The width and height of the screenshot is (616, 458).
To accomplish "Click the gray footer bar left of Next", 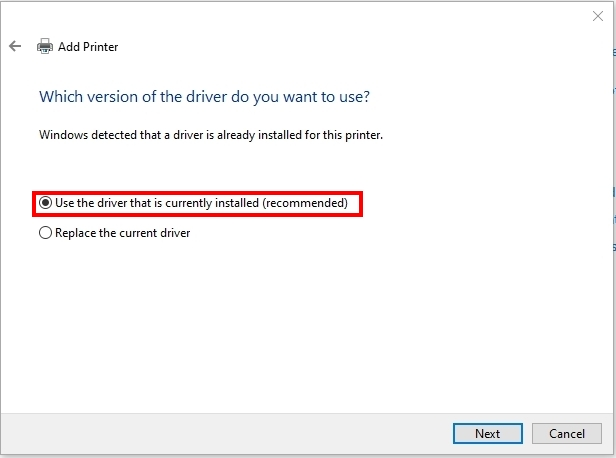I will pyautogui.click(x=226, y=434).
